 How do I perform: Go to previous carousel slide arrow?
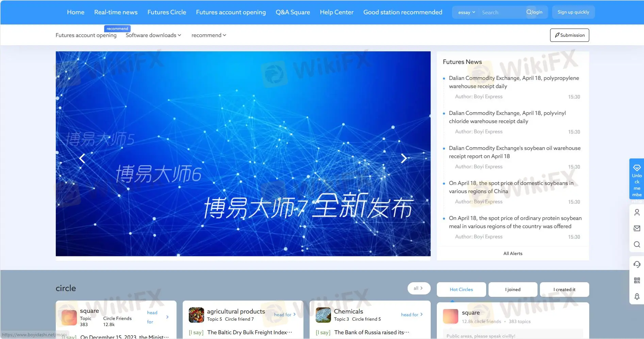pyautogui.click(x=82, y=158)
